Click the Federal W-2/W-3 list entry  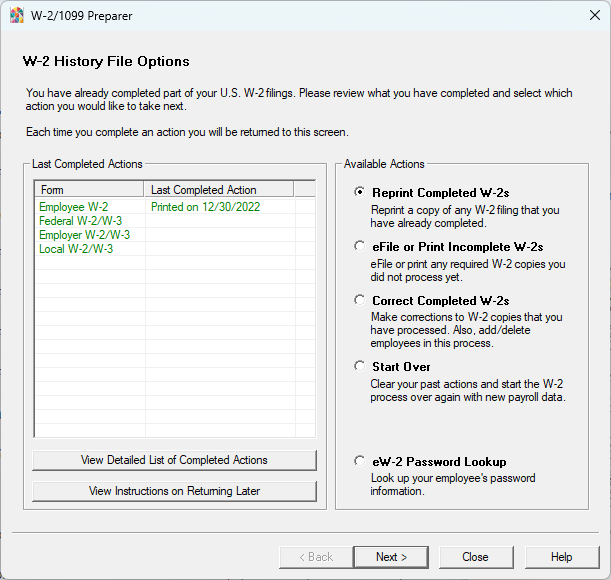[x=80, y=221]
